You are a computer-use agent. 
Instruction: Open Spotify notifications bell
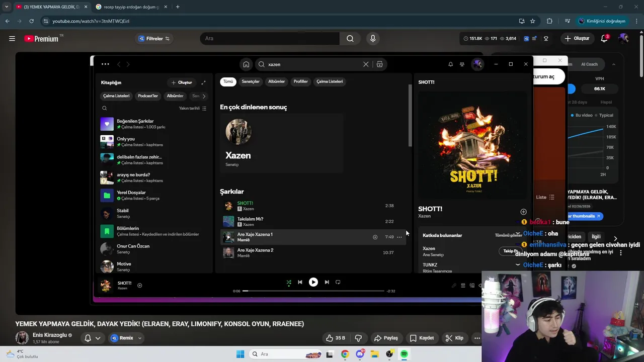click(x=450, y=64)
